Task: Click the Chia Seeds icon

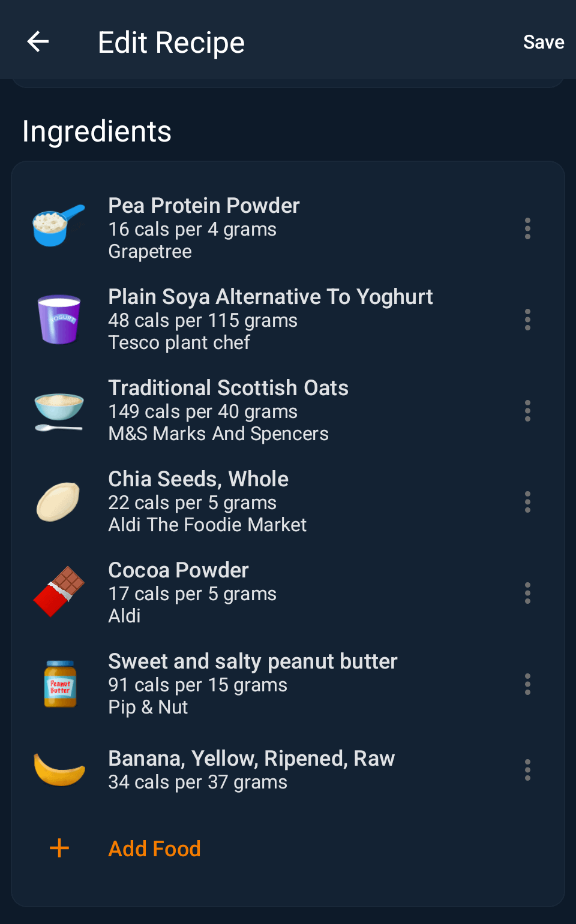Action: pyautogui.click(x=58, y=502)
